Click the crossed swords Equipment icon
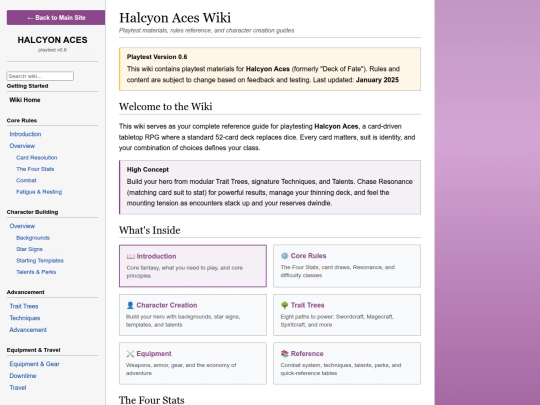The image size is (540, 405). (130, 354)
